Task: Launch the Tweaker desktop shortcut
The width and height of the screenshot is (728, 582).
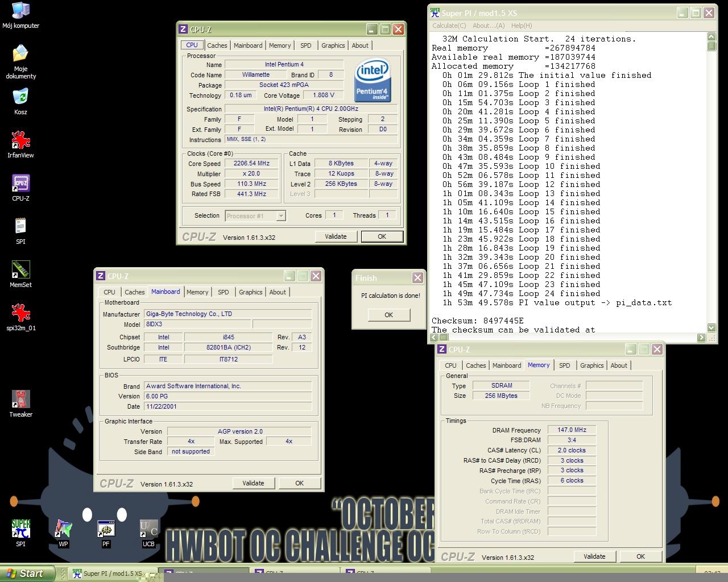Action: tap(20, 399)
